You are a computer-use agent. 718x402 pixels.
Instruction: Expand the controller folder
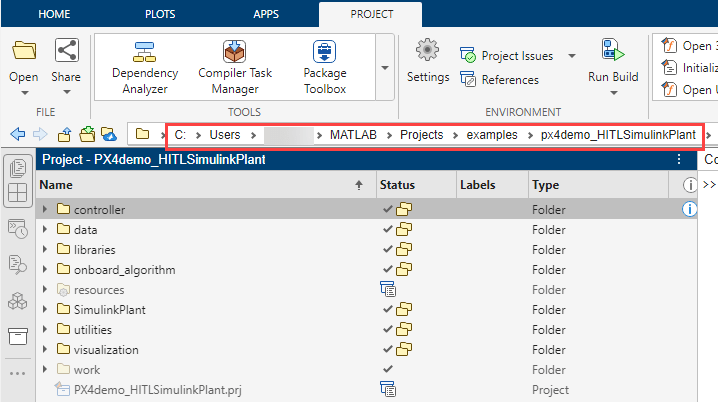point(46,210)
